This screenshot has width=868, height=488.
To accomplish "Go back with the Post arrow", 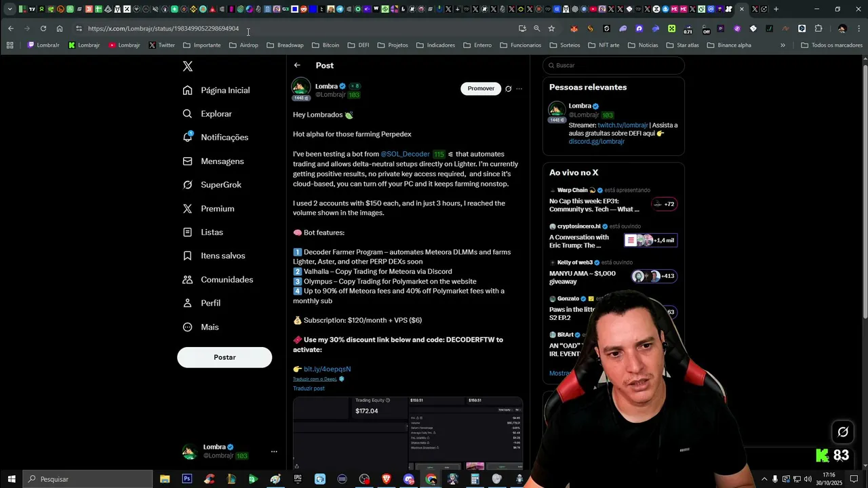I will [297, 65].
